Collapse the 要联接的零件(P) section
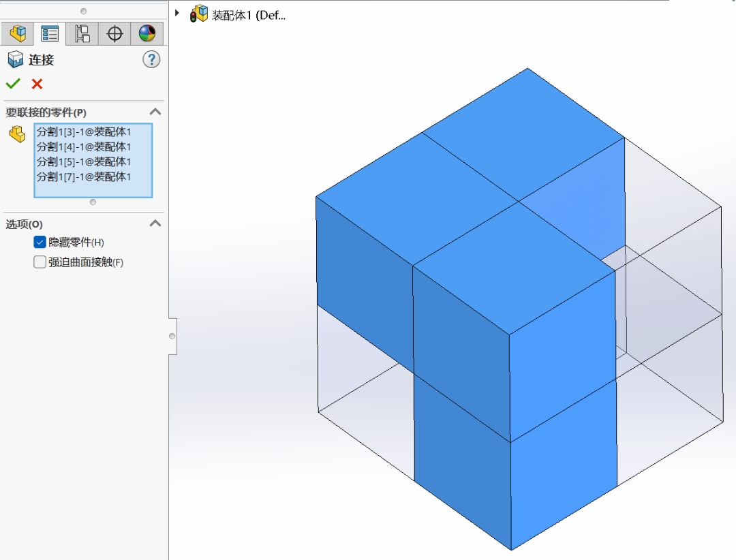The image size is (736, 560). point(155,112)
